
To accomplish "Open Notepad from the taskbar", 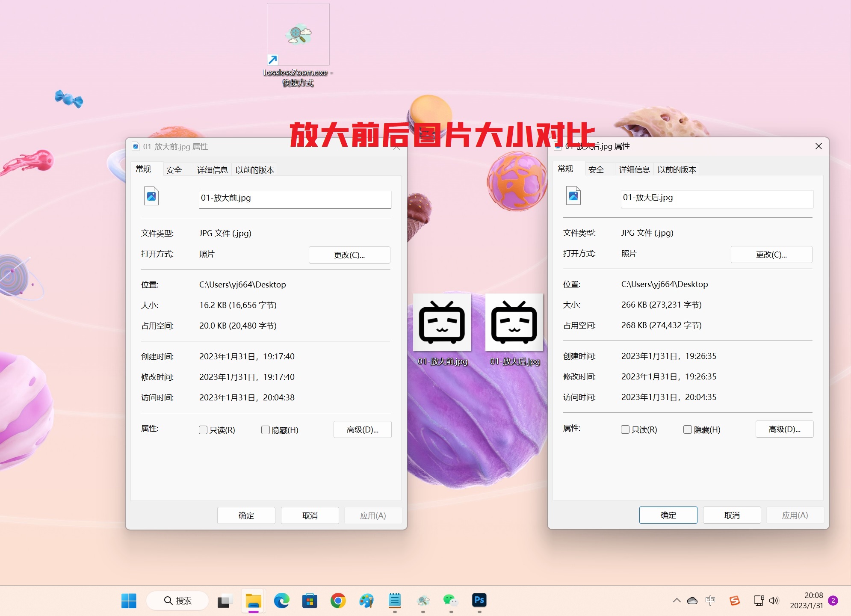I will click(x=394, y=601).
